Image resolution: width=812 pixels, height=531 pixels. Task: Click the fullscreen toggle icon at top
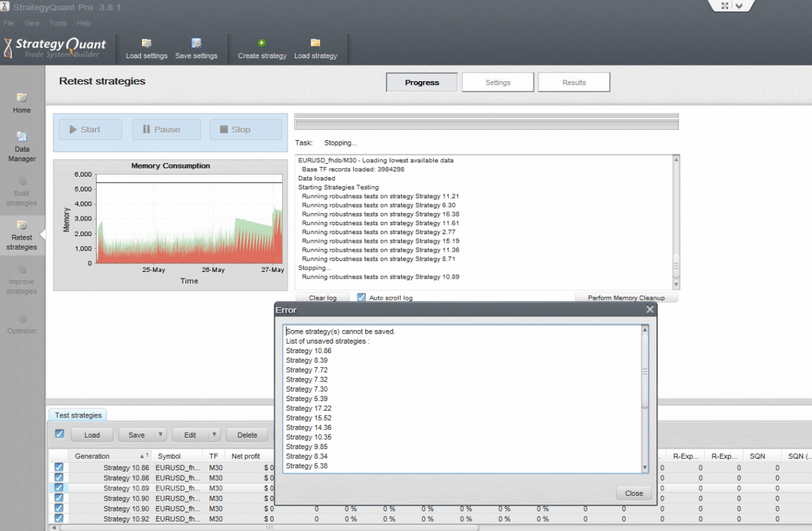tap(725, 5)
